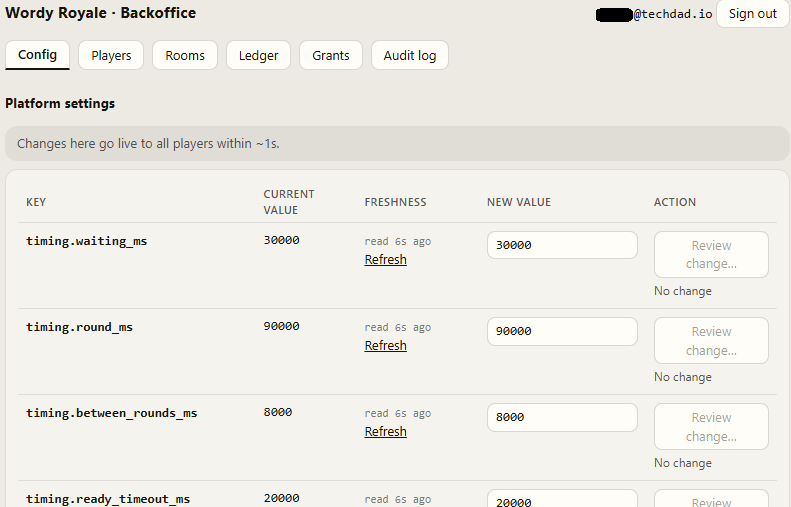Click Review change for timing.round_ms

point(711,341)
